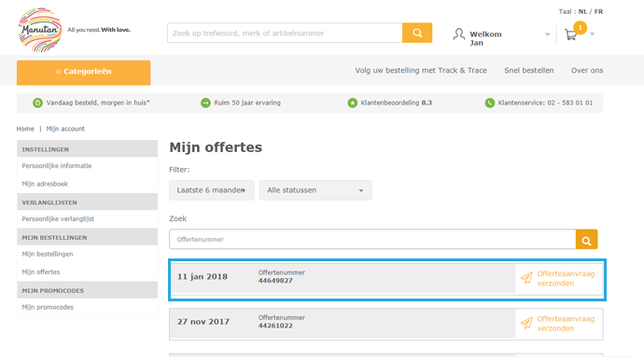
Task: Click the Manutan logo
Action: (40, 30)
